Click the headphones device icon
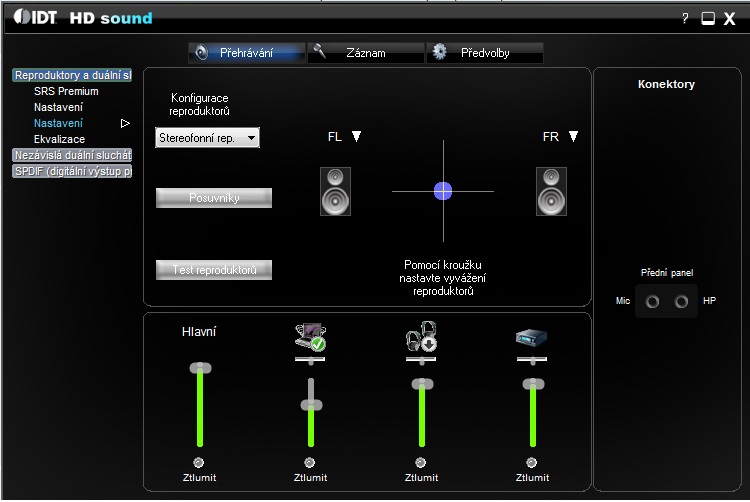This screenshot has height=502, width=750. 421,336
